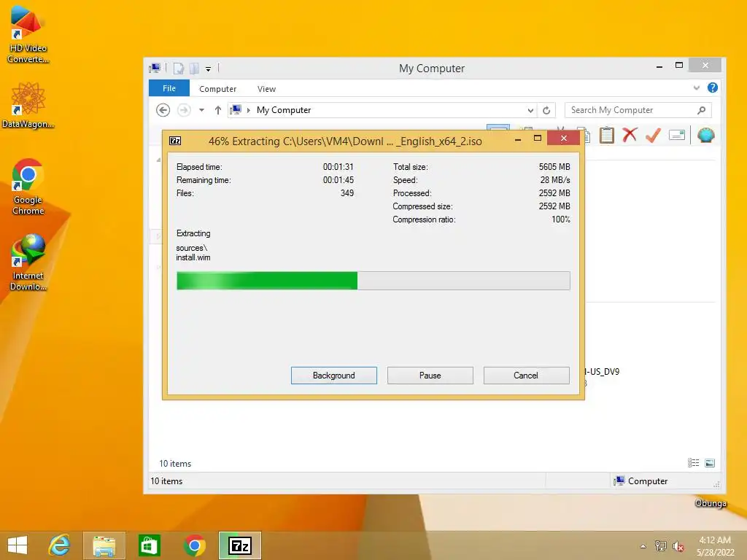Open the Windows Store taskbar icon

click(149, 545)
